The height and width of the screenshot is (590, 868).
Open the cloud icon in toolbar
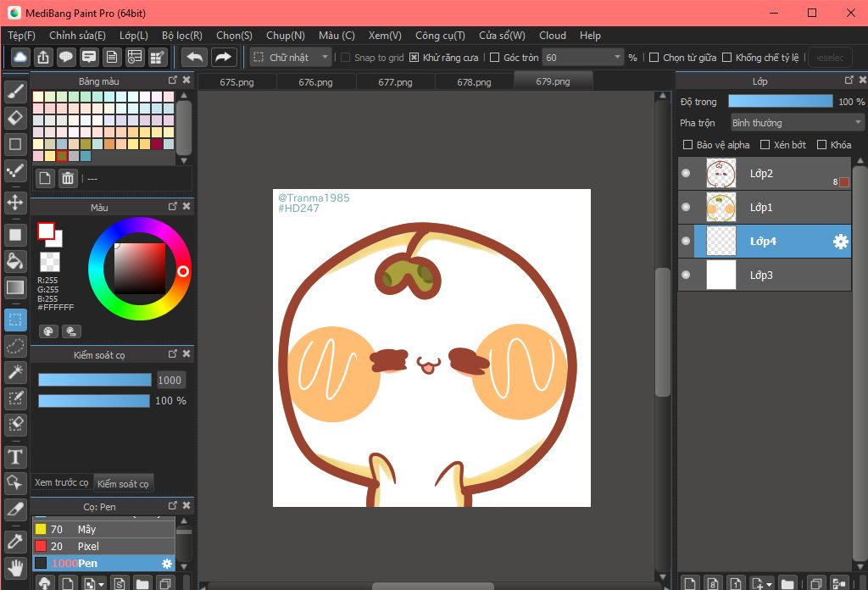tap(20, 57)
